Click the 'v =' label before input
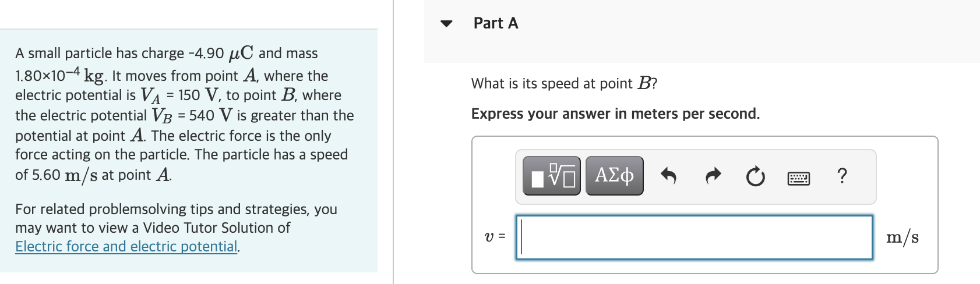This screenshot has width=980, height=284. click(495, 237)
